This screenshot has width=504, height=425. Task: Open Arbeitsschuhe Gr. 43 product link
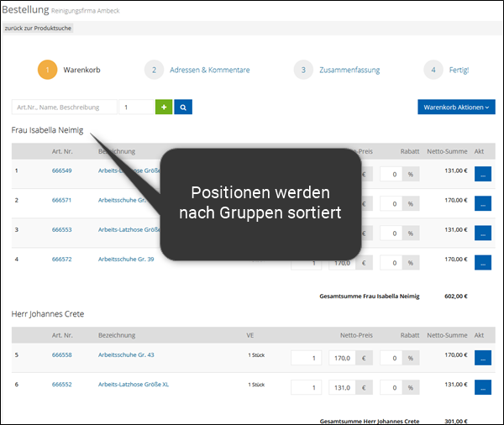[126, 354]
